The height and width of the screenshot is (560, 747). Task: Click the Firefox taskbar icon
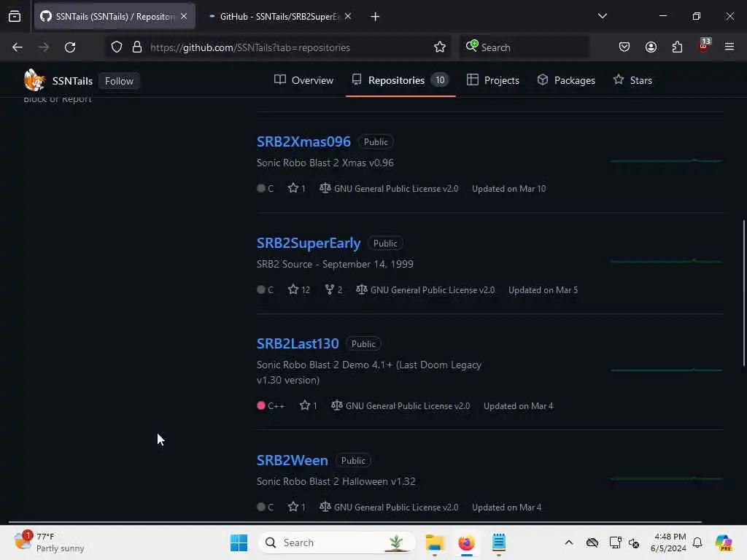tap(466, 542)
